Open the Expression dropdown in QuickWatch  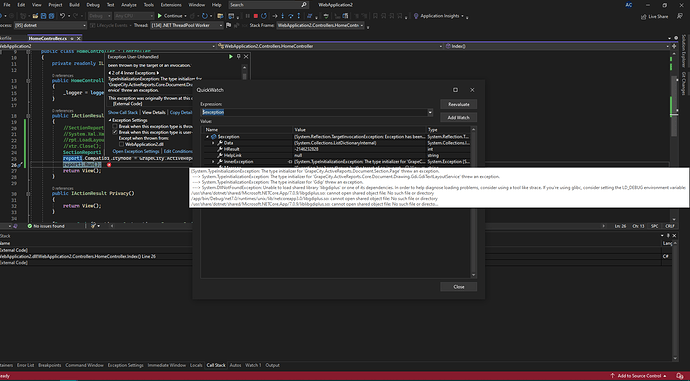tap(430, 112)
